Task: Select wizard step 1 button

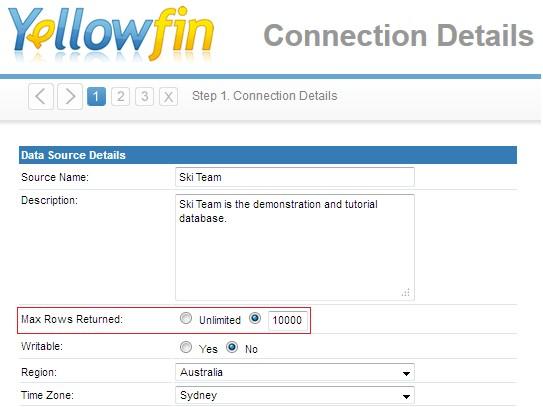Action: click(x=96, y=96)
